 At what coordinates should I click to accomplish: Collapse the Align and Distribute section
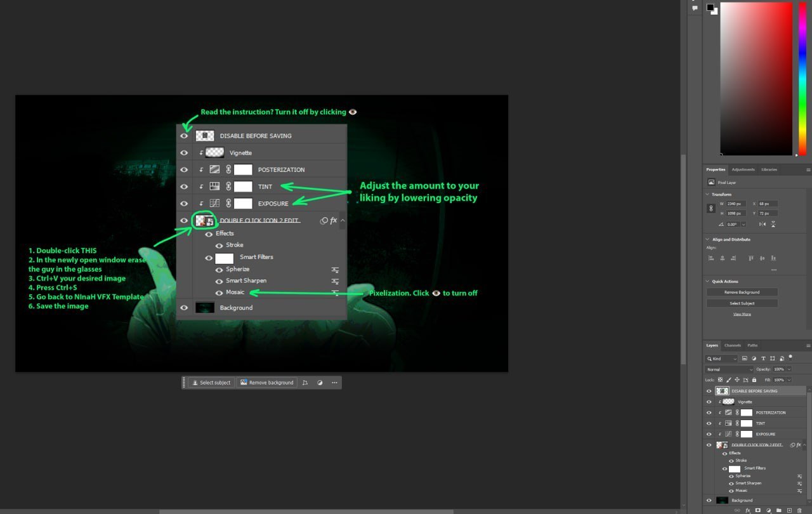pos(707,239)
